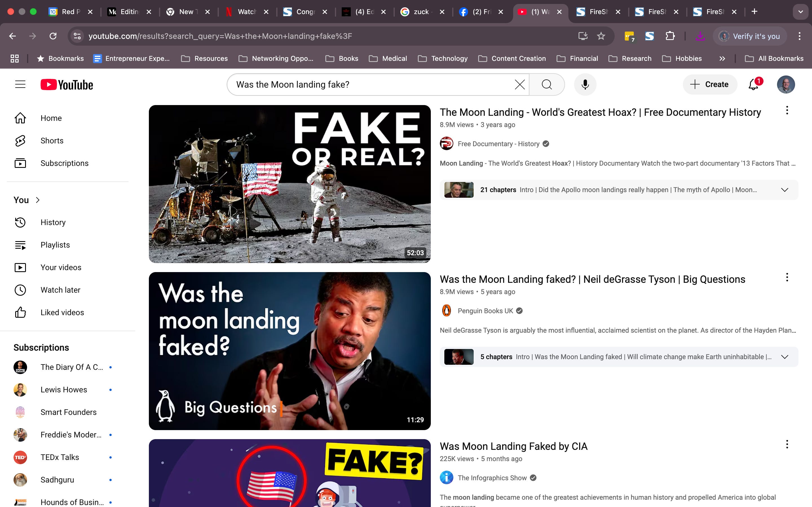Go to Shorts in sidebar
The width and height of the screenshot is (812, 507).
click(52, 141)
